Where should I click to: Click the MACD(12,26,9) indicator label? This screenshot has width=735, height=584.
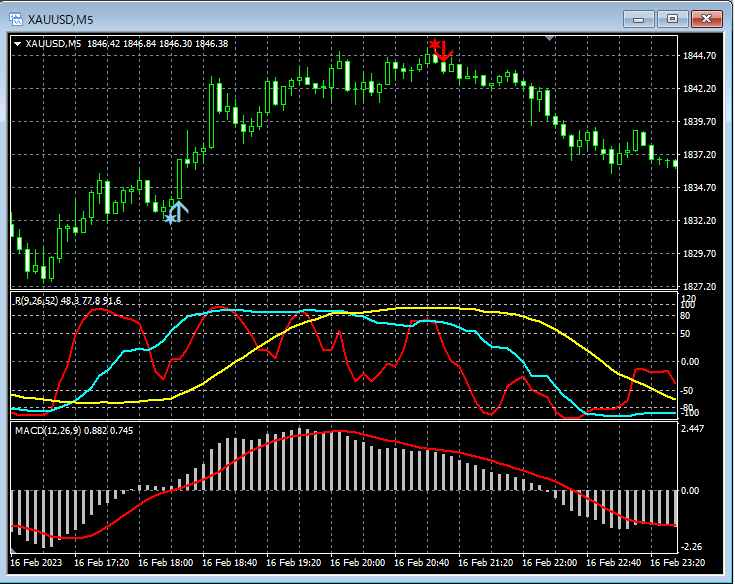(x=48, y=430)
